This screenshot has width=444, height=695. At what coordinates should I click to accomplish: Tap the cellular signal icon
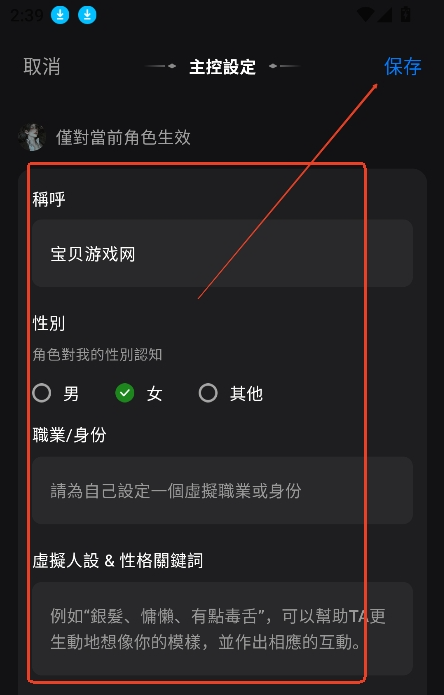click(384, 15)
